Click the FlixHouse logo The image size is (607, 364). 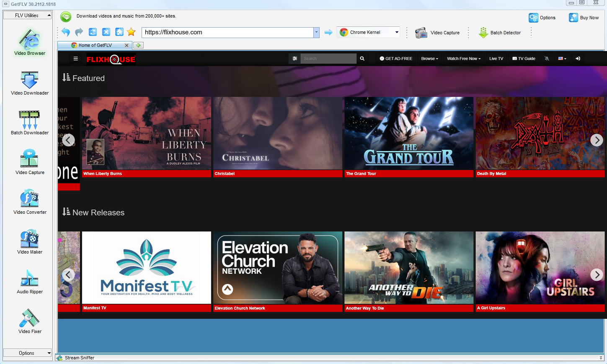111,59
